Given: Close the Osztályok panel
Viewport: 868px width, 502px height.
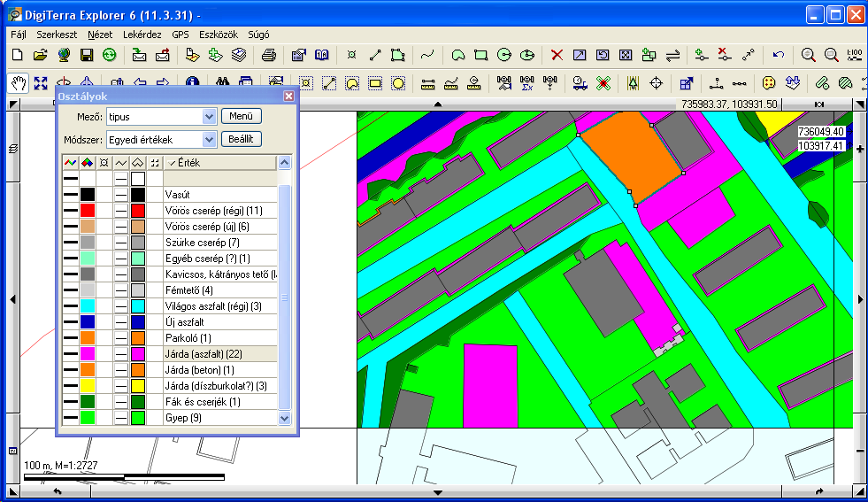Looking at the screenshot, I should pos(289,97).
